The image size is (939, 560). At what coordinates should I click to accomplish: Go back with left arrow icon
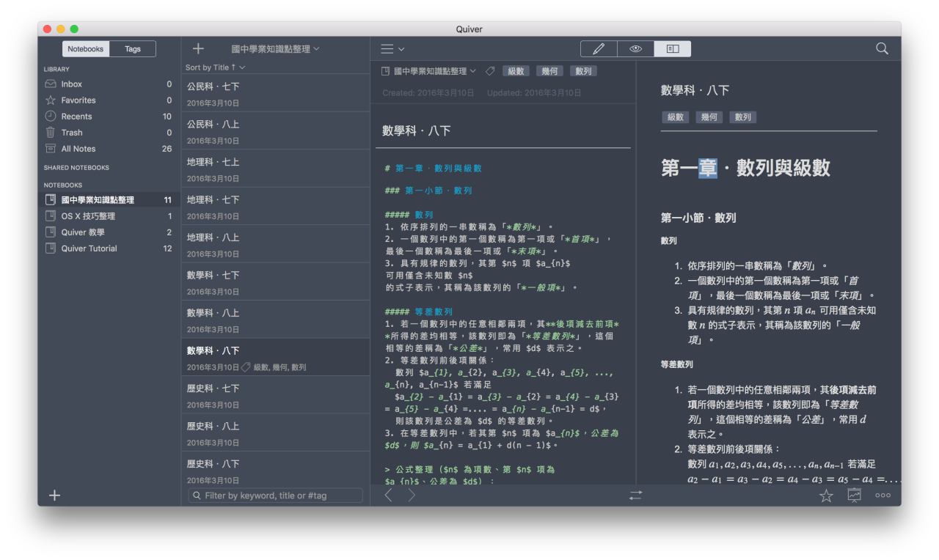pyautogui.click(x=389, y=495)
